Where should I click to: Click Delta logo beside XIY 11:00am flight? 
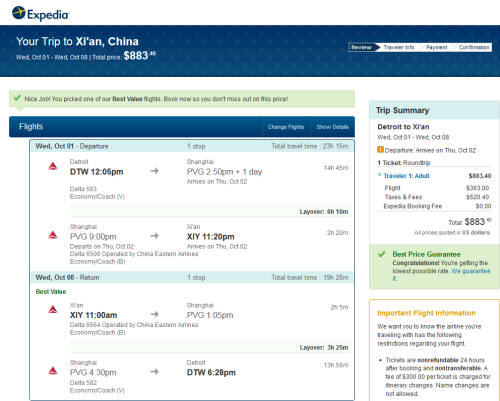53,310
